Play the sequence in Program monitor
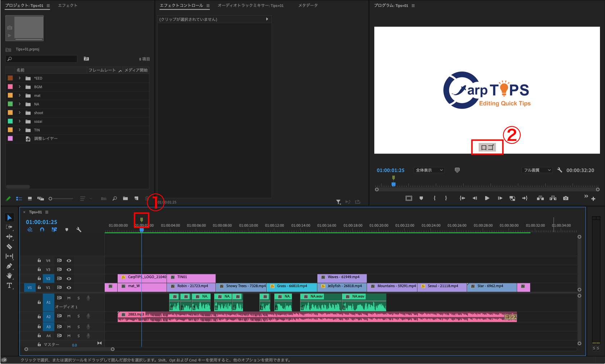 487,198
